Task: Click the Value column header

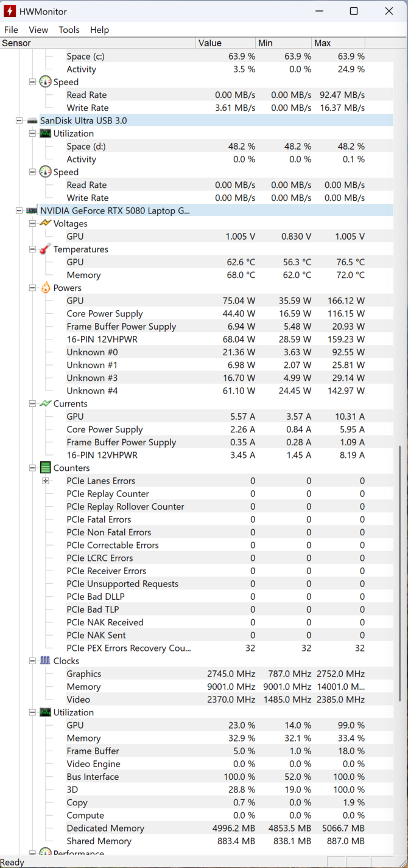Action: pyautogui.click(x=226, y=43)
